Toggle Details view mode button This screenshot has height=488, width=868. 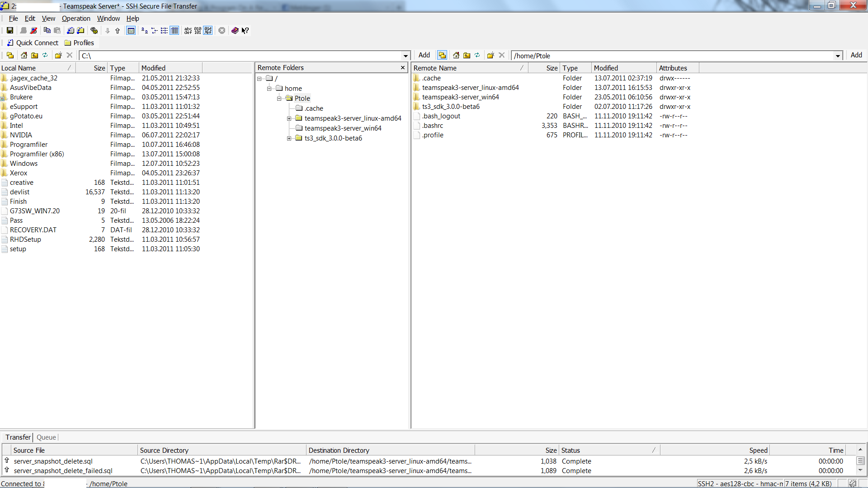coord(174,31)
